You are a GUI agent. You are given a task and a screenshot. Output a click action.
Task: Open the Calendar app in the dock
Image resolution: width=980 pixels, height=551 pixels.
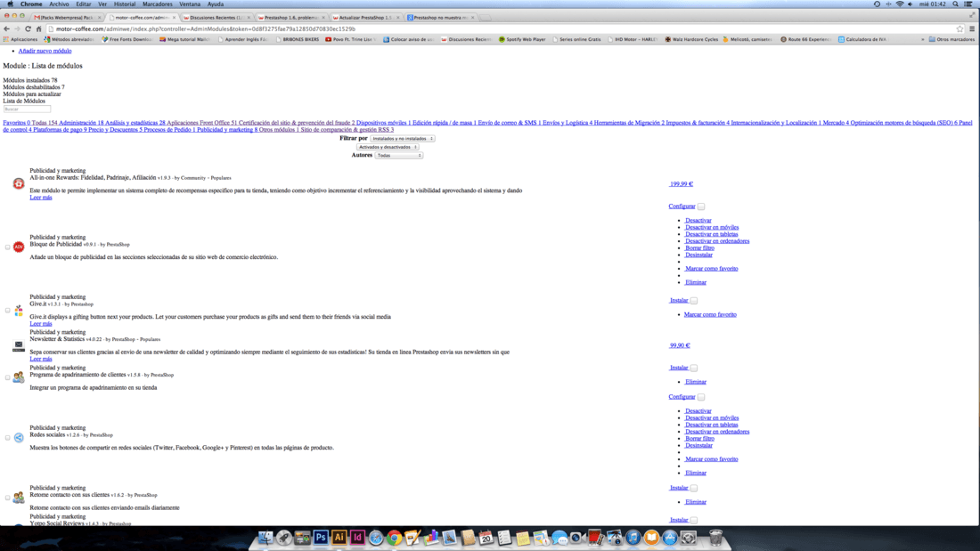[x=486, y=538]
